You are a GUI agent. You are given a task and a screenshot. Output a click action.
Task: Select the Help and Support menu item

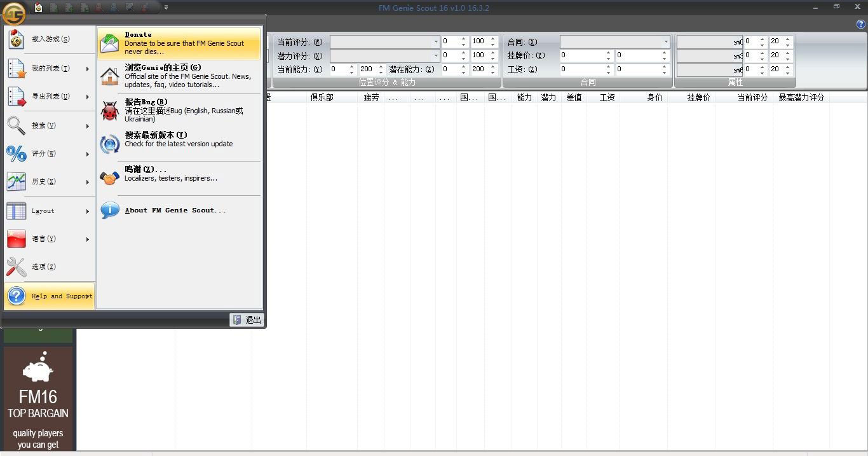(x=50, y=296)
